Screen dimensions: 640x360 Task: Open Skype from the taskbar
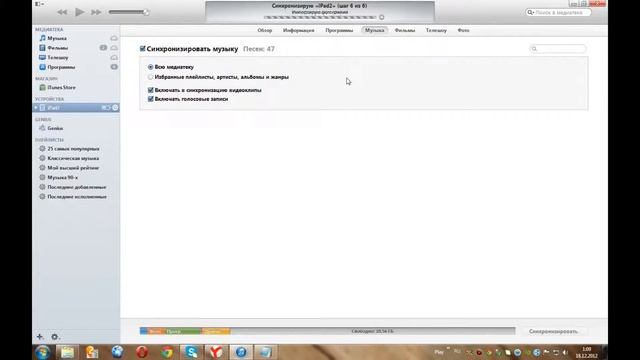[x=191, y=352]
